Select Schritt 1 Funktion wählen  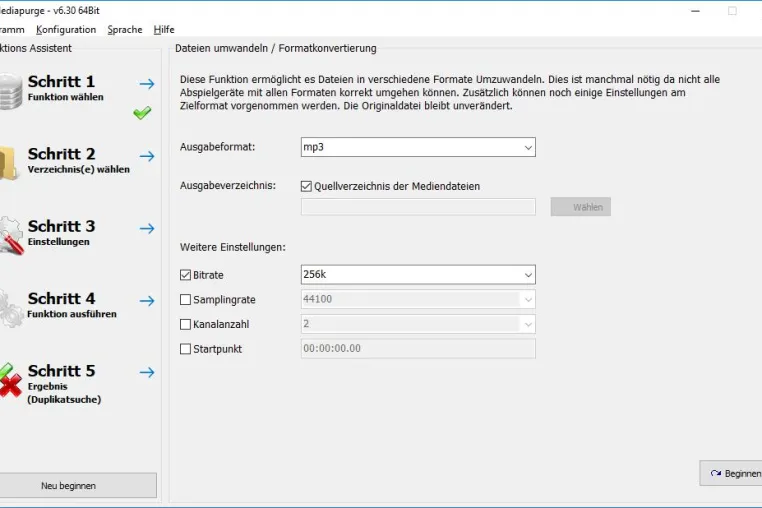point(66,88)
